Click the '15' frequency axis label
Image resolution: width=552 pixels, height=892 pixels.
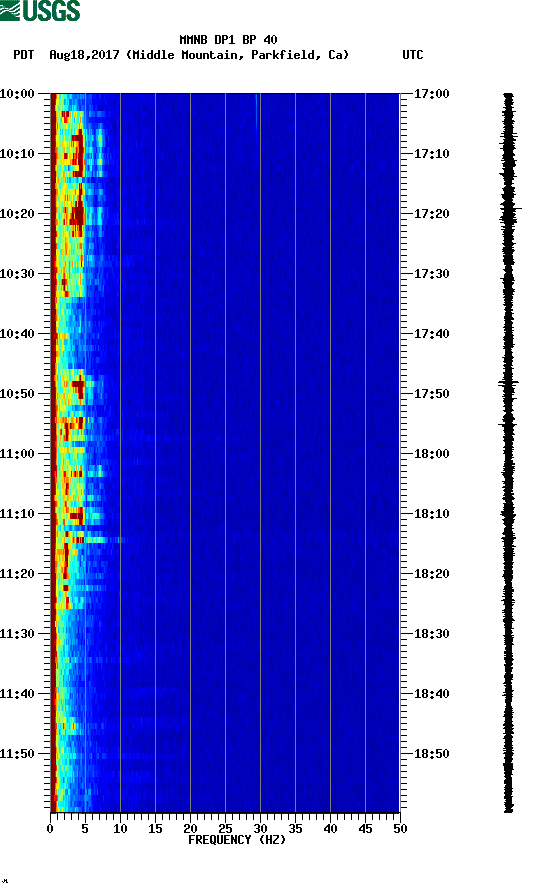tap(155, 828)
